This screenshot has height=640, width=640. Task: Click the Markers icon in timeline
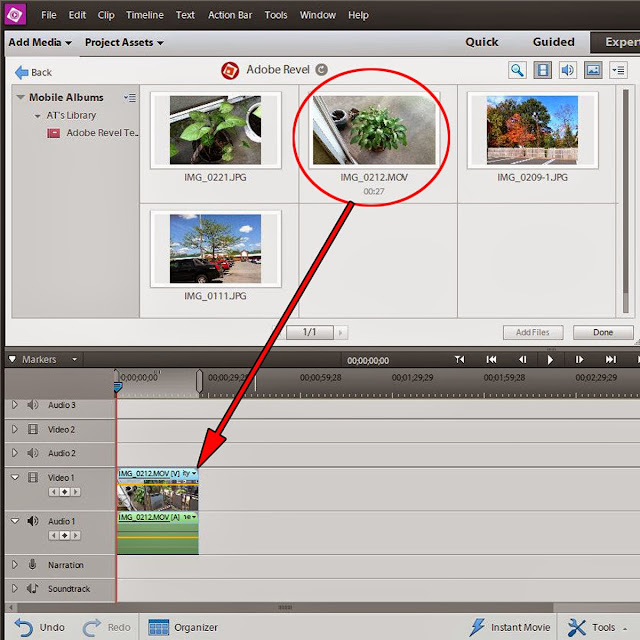[x=12, y=359]
